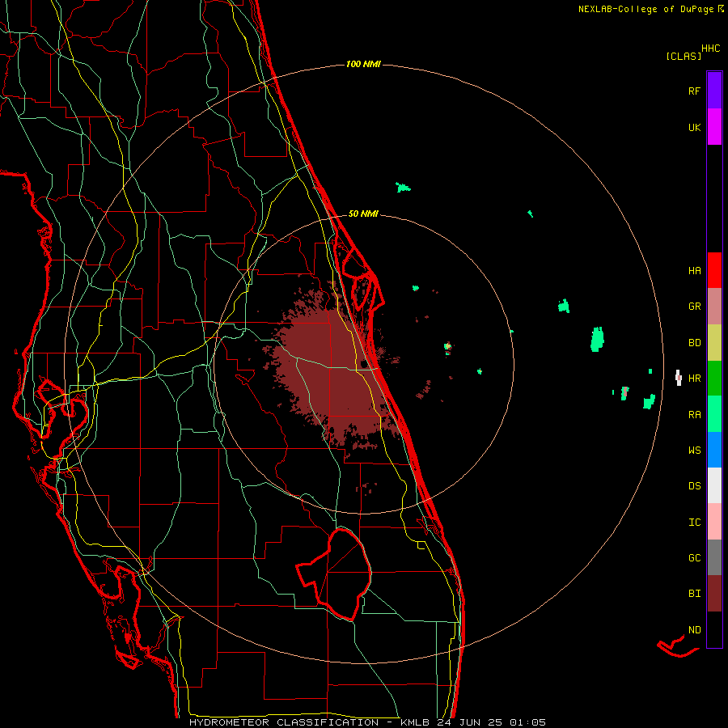Click the 01:05 timestamp
This screenshot has height=728, width=728.
coord(527,722)
